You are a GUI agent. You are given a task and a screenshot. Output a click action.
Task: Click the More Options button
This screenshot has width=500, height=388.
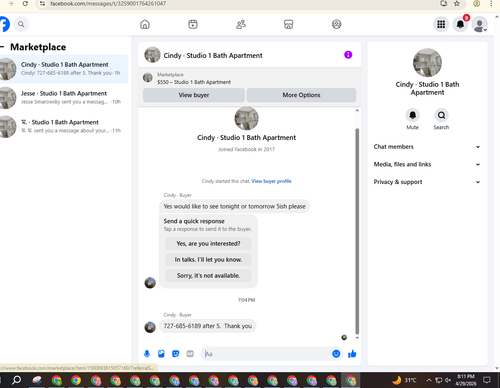coord(301,95)
